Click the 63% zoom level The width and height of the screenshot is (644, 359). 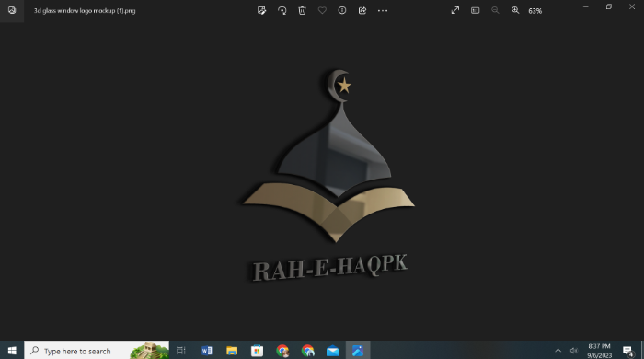click(x=535, y=11)
